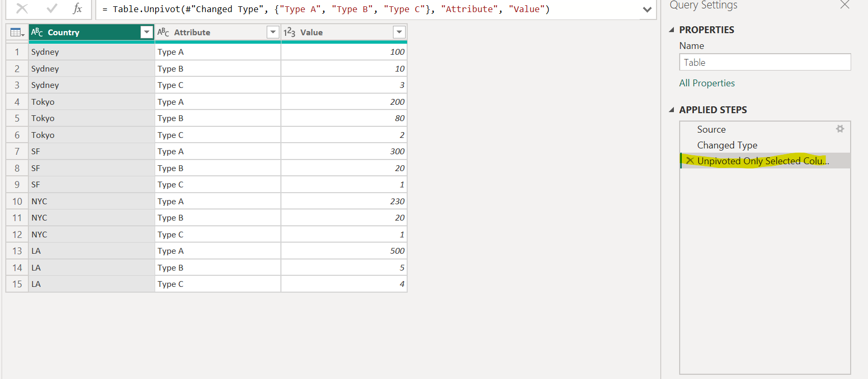The width and height of the screenshot is (868, 379).
Task: Close the Query Settings pane
Action: 845,5
